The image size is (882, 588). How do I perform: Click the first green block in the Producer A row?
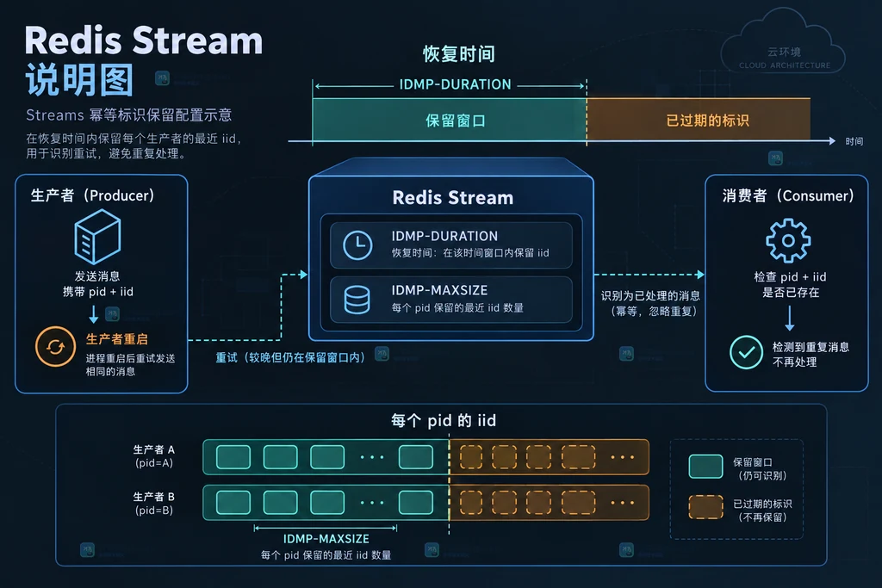tap(233, 457)
